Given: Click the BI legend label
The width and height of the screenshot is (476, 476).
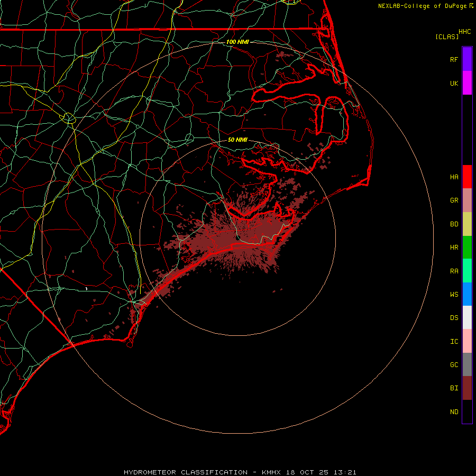Looking at the screenshot, I should tap(454, 388).
